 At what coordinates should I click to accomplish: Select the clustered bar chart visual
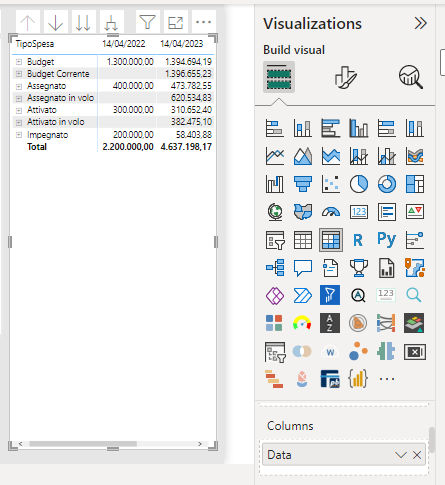(331, 128)
